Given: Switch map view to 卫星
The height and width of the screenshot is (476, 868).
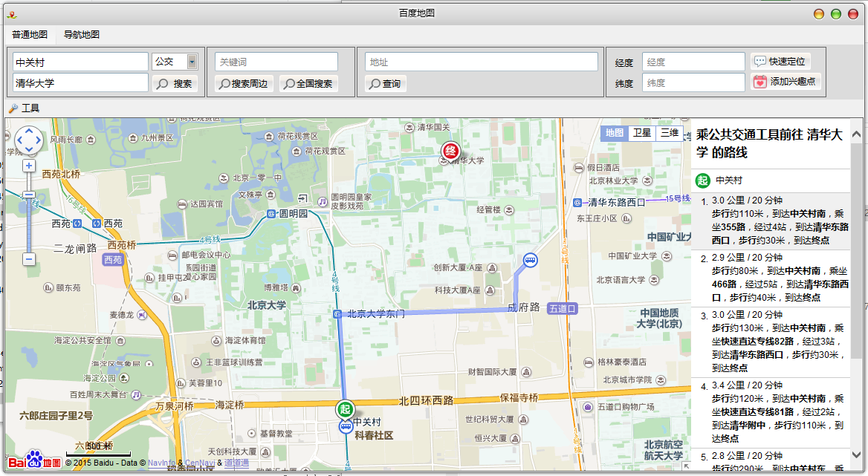Looking at the screenshot, I should pos(642,133).
